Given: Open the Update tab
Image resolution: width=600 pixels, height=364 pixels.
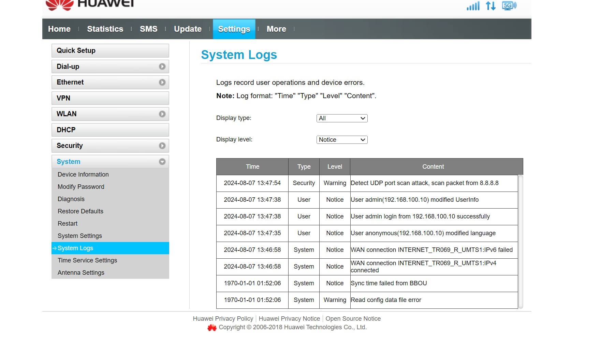Looking at the screenshot, I should click(188, 29).
